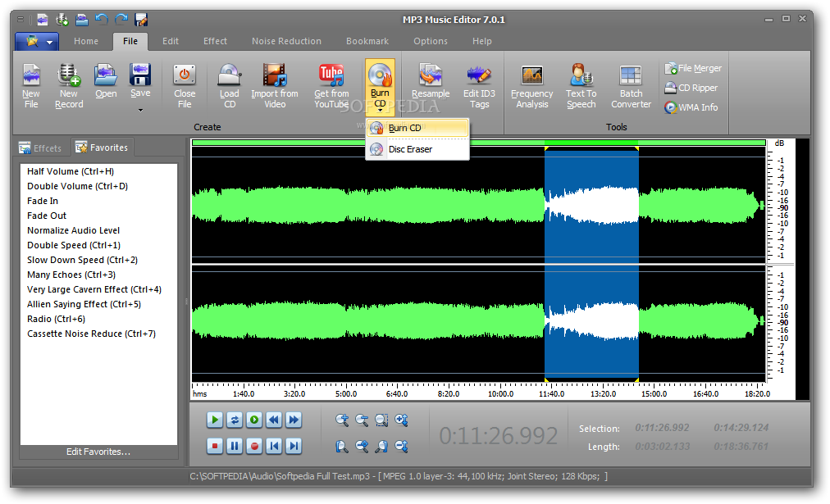Switch to the Effcets side panel tab
This screenshot has width=830, height=504.
point(40,148)
